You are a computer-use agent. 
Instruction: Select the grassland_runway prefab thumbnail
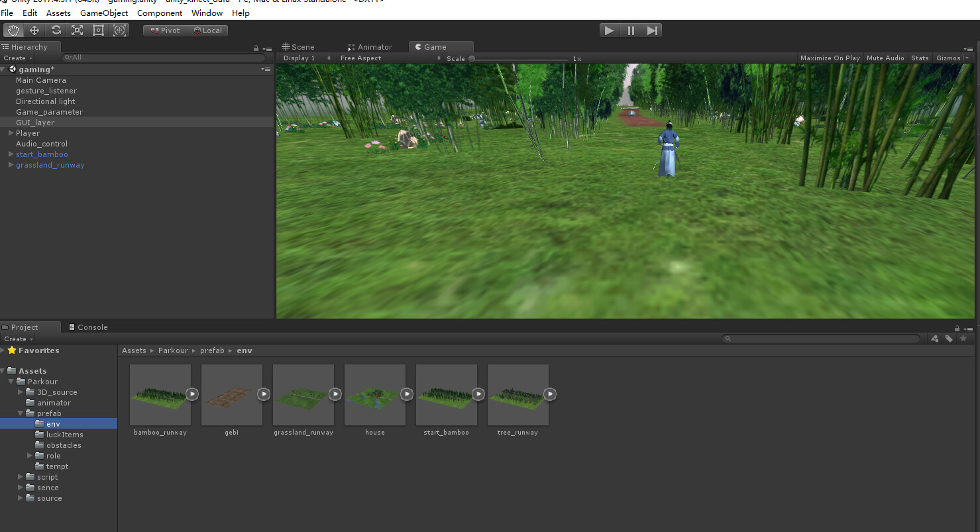point(303,394)
